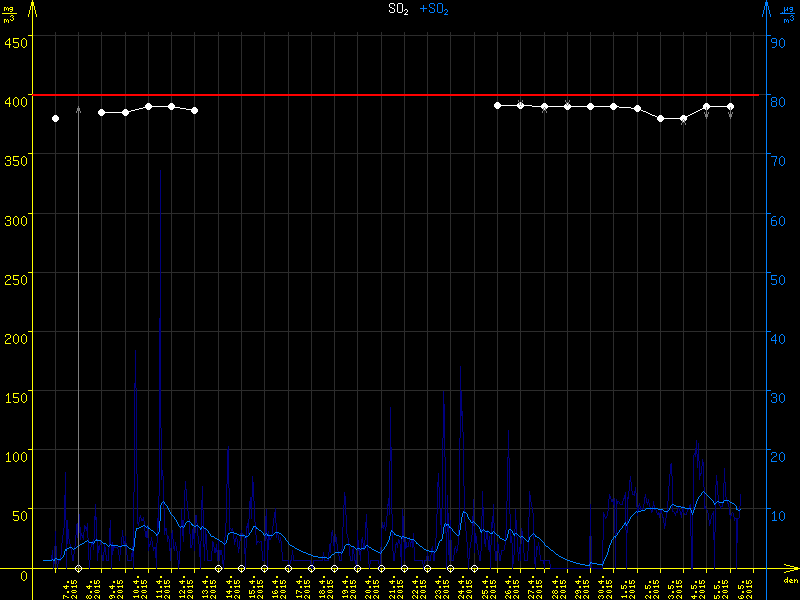The height and width of the screenshot is (600, 800).
Task: Click the yellow mg/m3 unit label
Action: (10, 13)
